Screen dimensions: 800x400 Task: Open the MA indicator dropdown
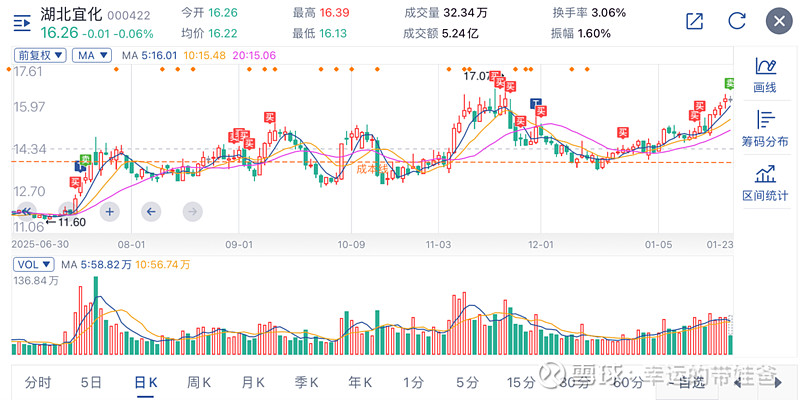pyautogui.click(x=94, y=56)
